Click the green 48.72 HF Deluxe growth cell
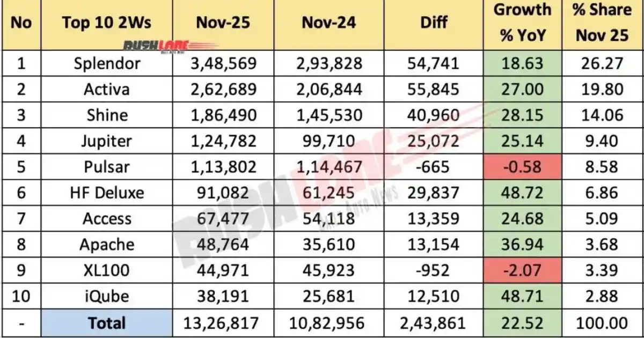644x338 pixels. click(x=523, y=193)
